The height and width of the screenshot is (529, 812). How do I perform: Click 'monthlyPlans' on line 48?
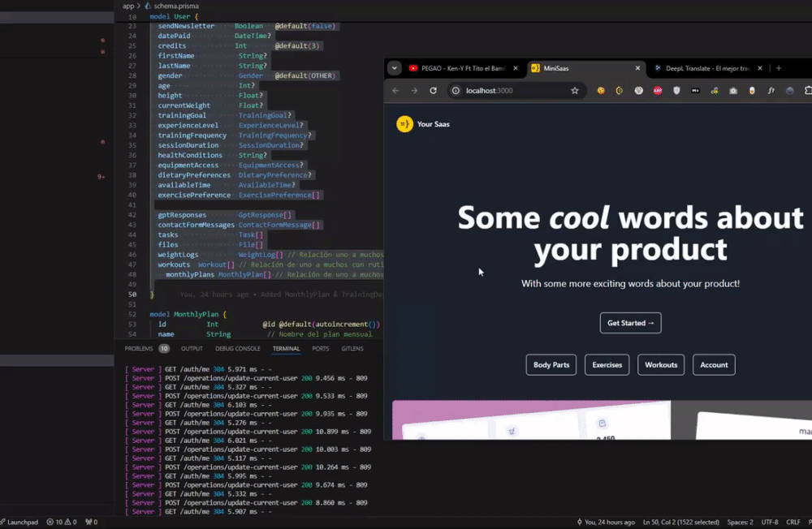pos(190,275)
